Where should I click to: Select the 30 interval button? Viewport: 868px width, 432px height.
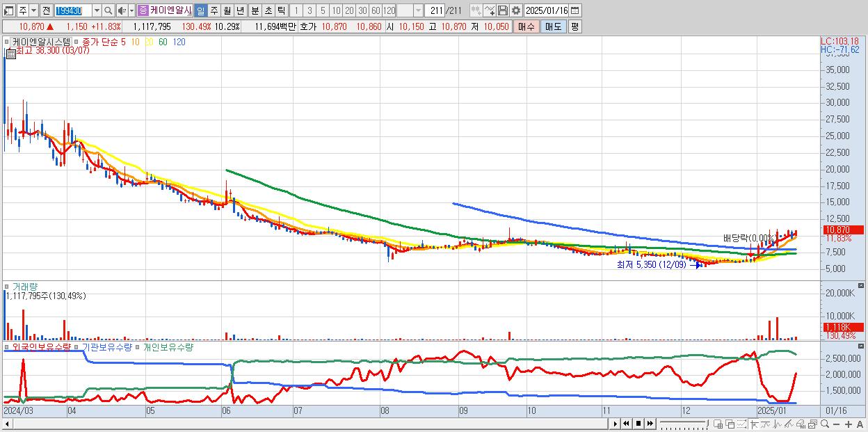point(362,10)
